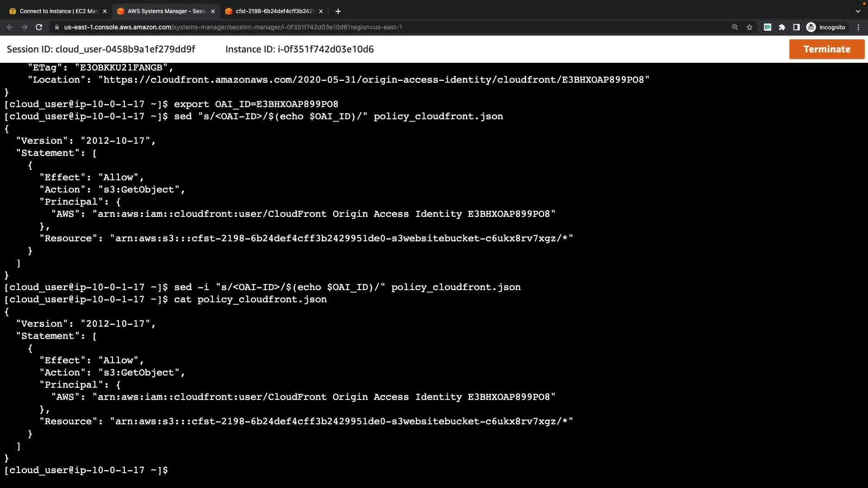Screen dimensions: 868x488
Task: Toggle the browser side panel
Action: point(796,27)
